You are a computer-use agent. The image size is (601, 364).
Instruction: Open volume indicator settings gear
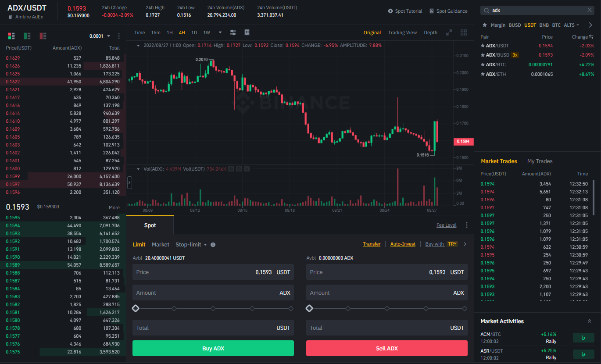coord(239,169)
